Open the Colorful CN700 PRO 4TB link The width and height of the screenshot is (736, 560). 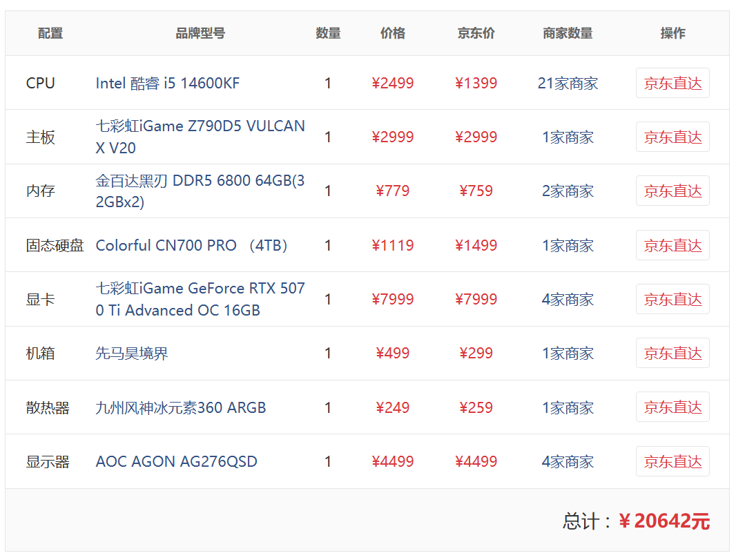(191, 245)
